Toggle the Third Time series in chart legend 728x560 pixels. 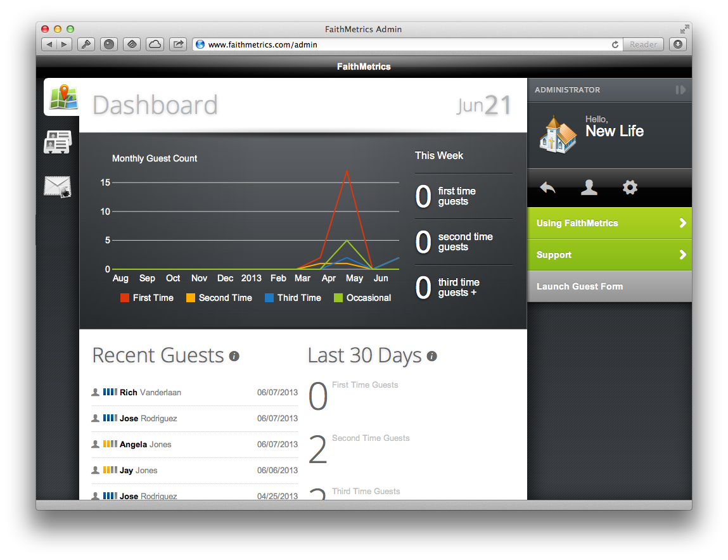(x=293, y=298)
